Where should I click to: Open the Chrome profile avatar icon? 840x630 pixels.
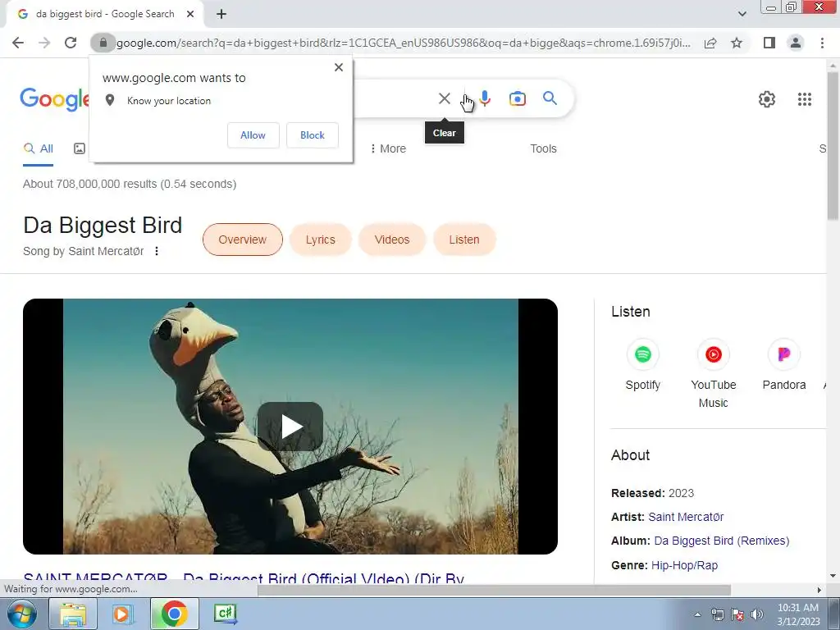coord(796,43)
